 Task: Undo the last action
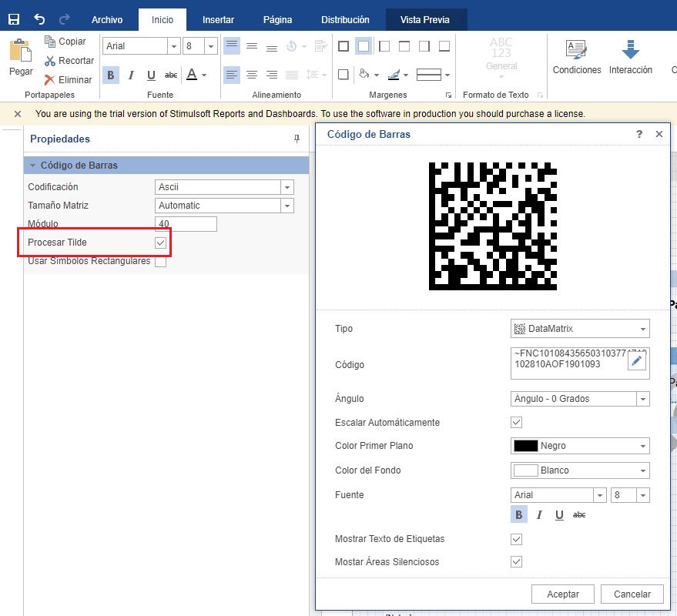tap(39, 19)
